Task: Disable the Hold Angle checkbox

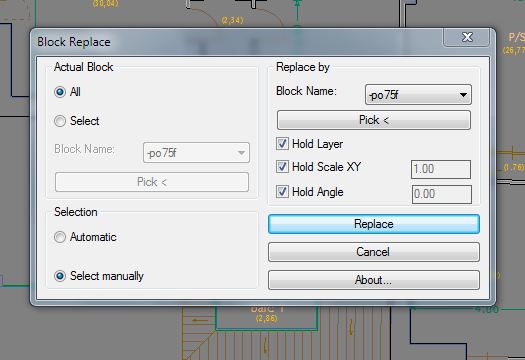Action: 282,192
